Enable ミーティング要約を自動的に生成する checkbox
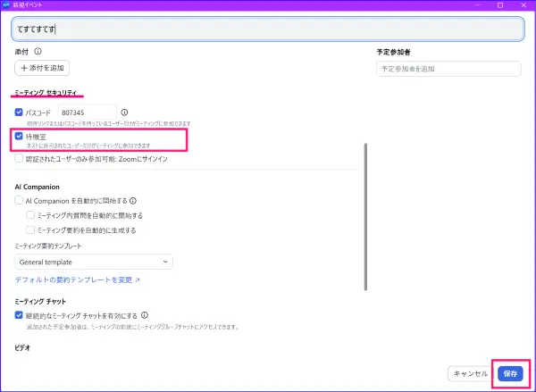This screenshot has height=392, width=536. tap(31, 229)
